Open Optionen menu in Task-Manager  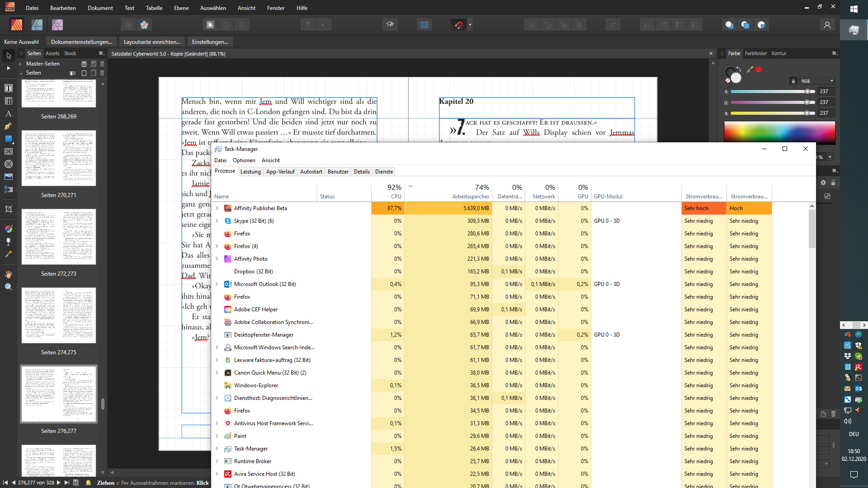click(x=244, y=160)
